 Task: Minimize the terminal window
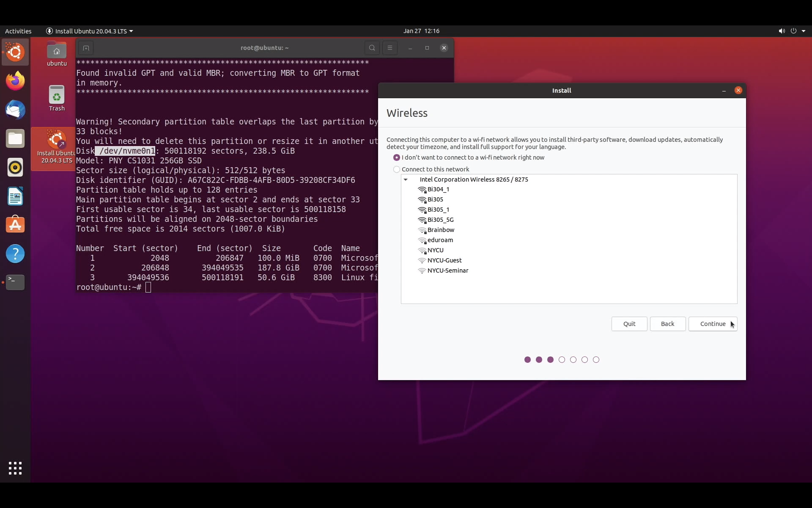pyautogui.click(x=410, y=48)
